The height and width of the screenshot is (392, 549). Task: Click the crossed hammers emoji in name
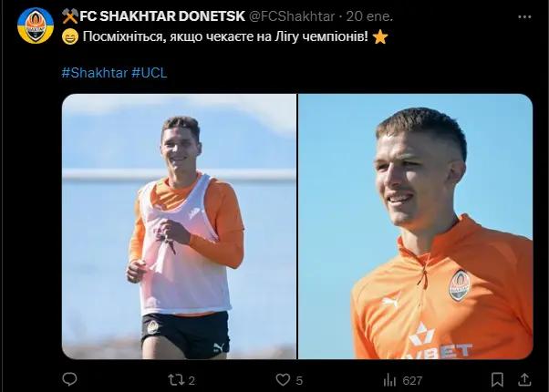pos(69,16)
